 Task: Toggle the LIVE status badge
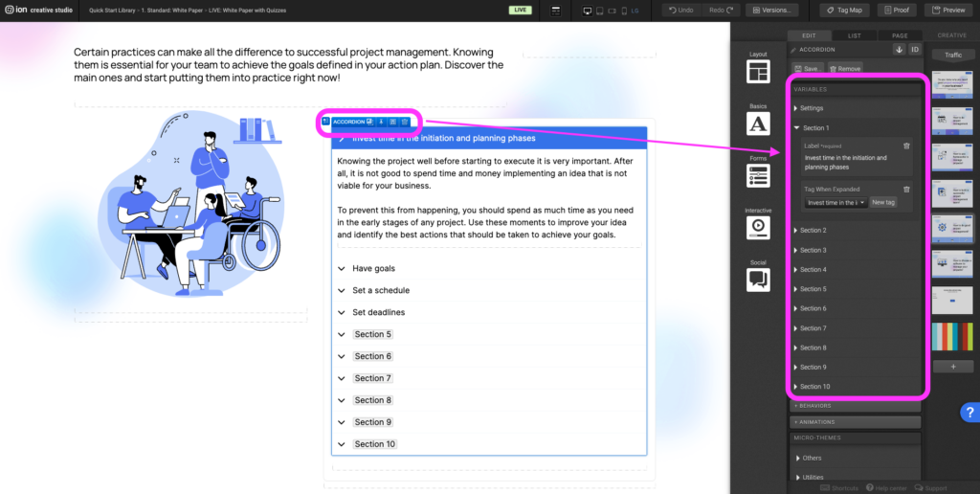521,10
